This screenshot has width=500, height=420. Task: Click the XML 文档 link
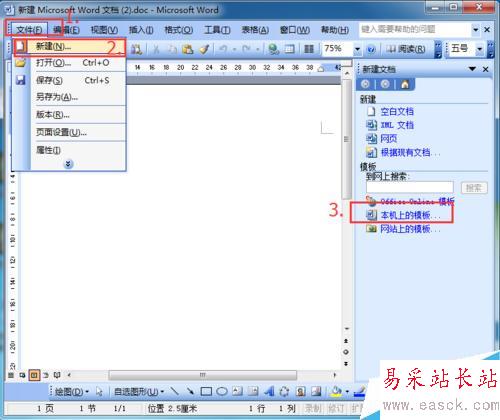click(397, 125)
